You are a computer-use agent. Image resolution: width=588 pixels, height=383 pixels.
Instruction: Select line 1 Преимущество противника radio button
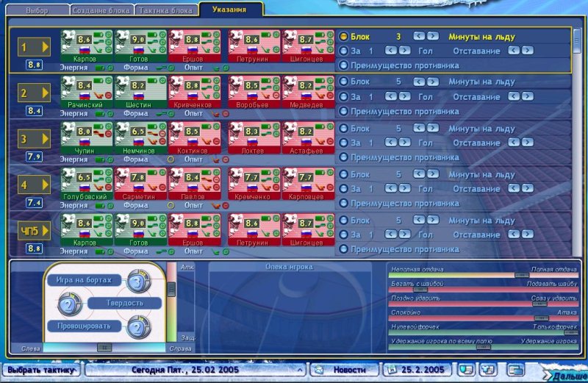tap(343, 65)
